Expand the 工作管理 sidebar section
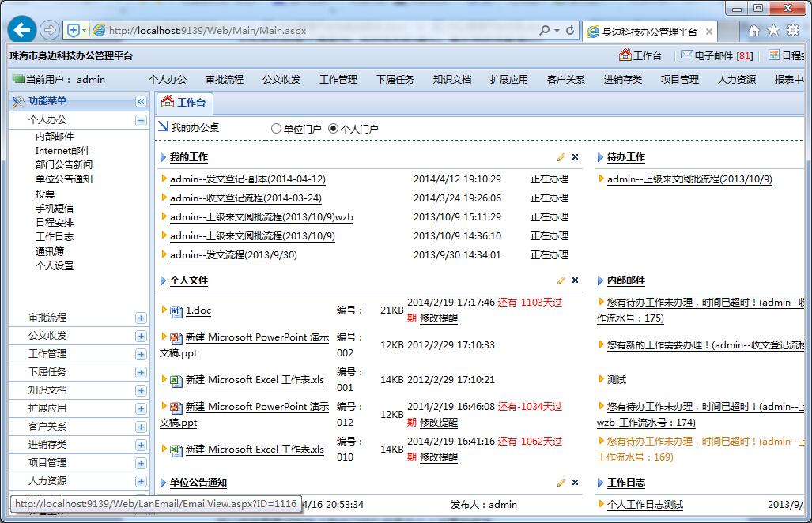The width and height of the screenshot is (812, 523). point(141,355)
